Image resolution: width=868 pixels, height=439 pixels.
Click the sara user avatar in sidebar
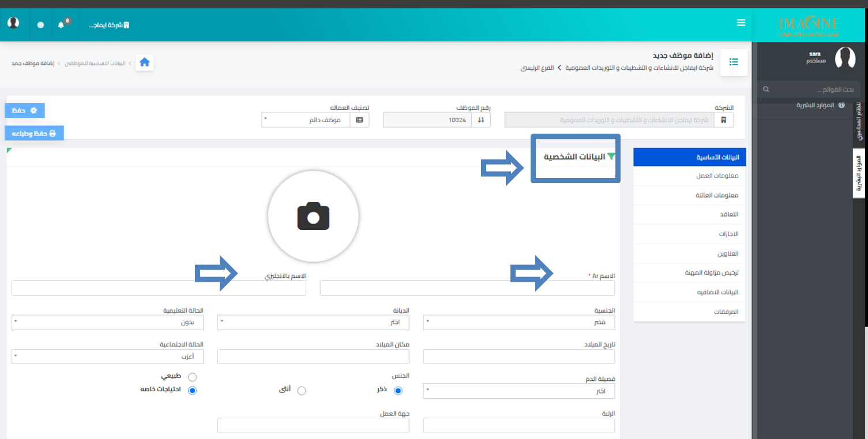pyautogui.click(x=845, y=58)
